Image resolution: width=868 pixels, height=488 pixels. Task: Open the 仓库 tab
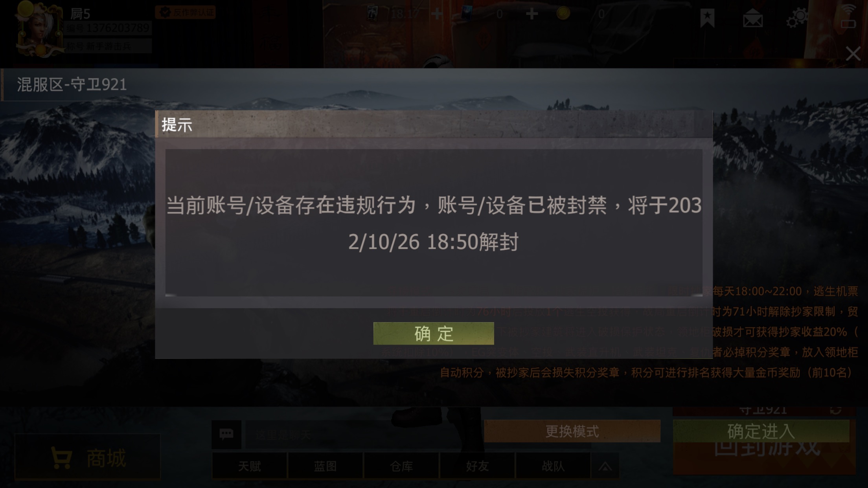coord(401,466)
